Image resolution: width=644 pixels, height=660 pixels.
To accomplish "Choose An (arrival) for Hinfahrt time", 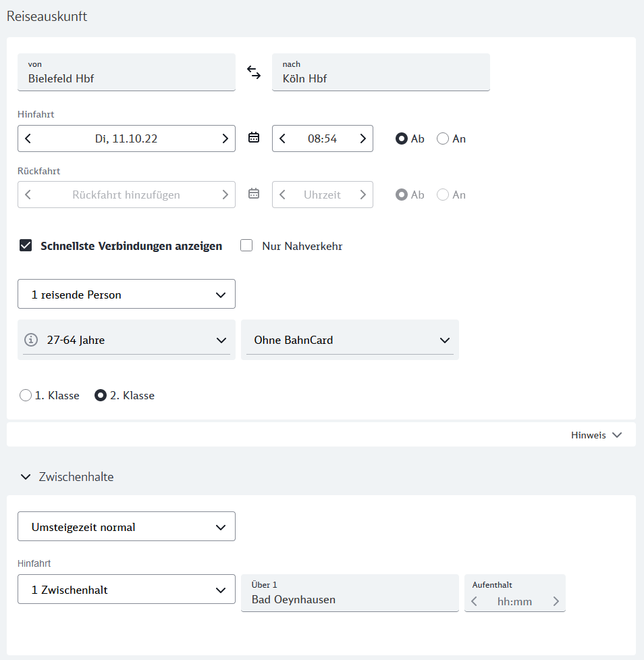I will pyautogui.click(x=444, y=138).
